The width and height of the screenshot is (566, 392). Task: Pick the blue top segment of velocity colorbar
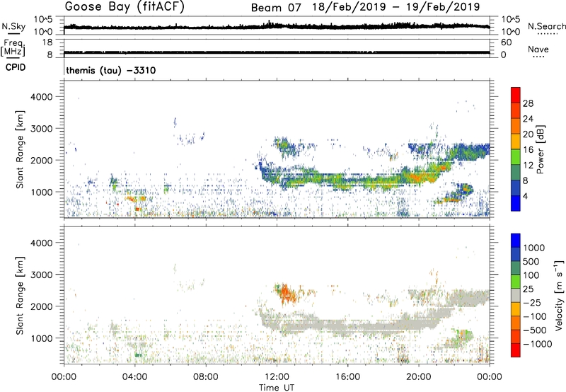(516, 241)
